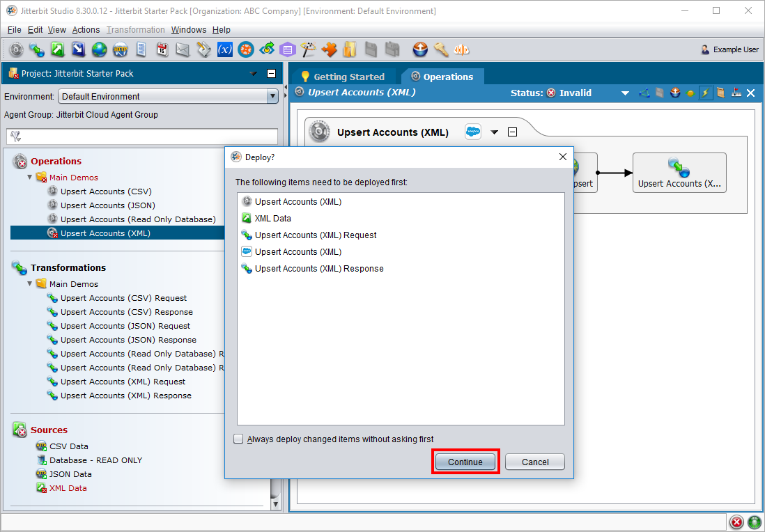765x532 pixels.
Task: Open the Environment dropdown
Action: click(x=272, y=97)
